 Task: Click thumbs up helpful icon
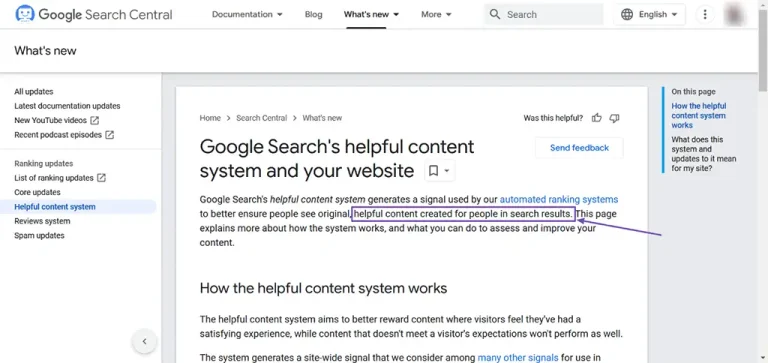597,118
